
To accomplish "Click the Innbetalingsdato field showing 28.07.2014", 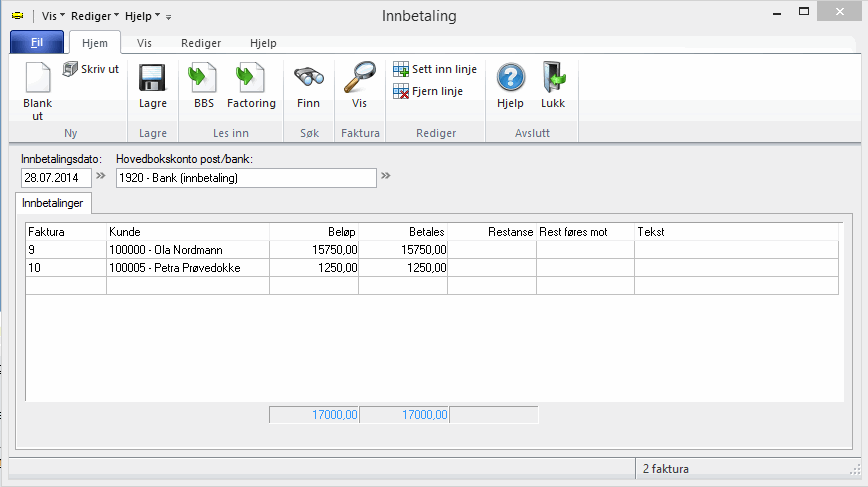I will click(55, 178).
